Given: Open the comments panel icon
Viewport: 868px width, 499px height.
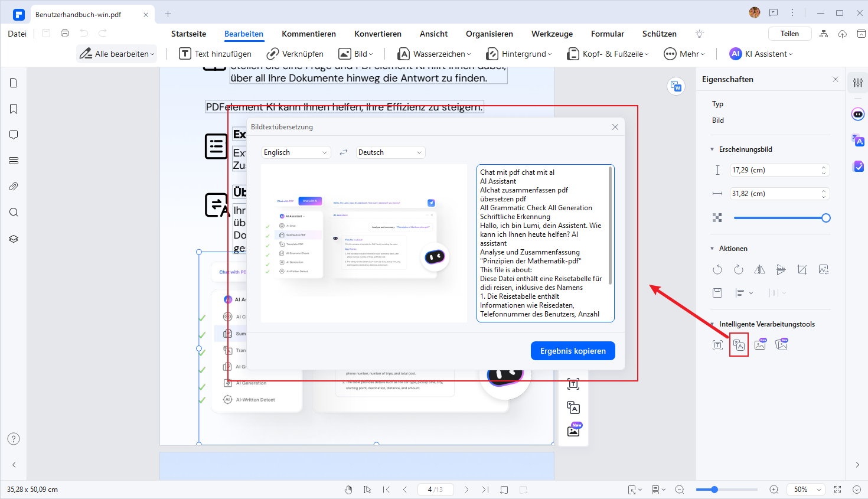Looking at the screenshot, I should click(14, 135).
